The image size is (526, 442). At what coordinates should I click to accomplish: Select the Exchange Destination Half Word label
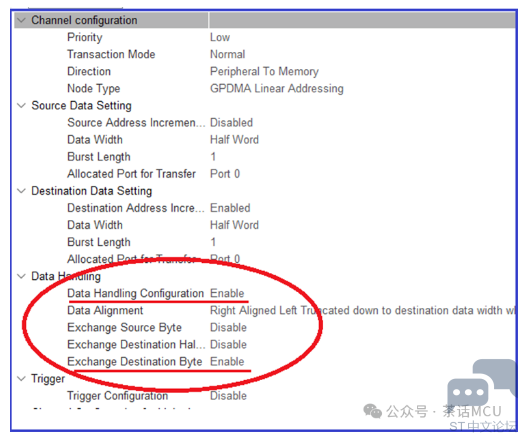click(136, 345)
